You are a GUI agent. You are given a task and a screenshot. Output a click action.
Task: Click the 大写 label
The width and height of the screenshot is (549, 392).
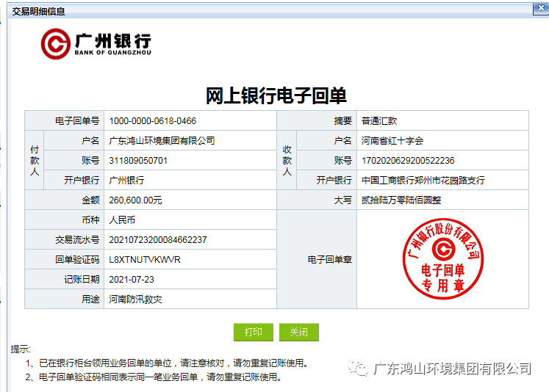342,200
